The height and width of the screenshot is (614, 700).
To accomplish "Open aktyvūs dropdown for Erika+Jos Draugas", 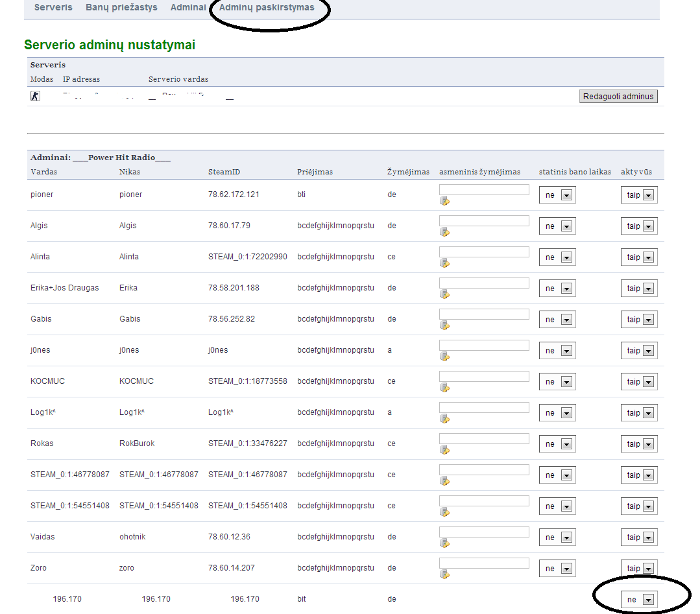I will click(x=639, y=289).
